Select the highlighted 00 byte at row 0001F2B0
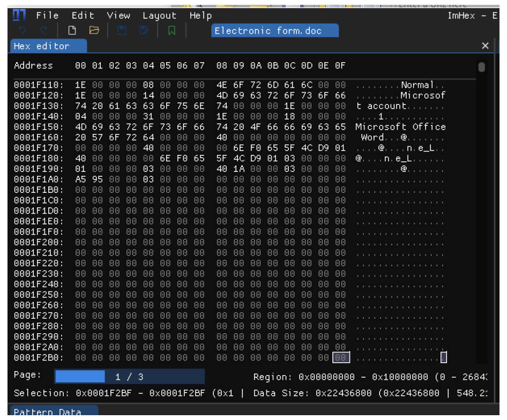 tap(340, 357)
